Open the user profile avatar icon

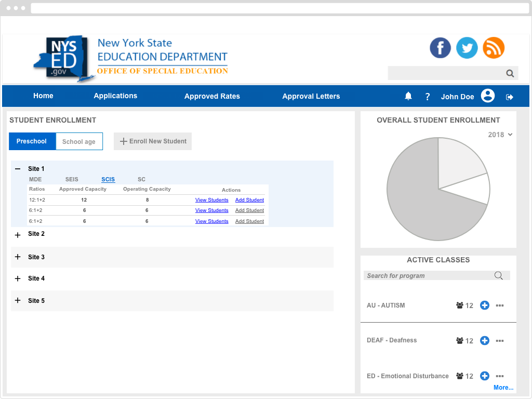click(x=487, y=96)
